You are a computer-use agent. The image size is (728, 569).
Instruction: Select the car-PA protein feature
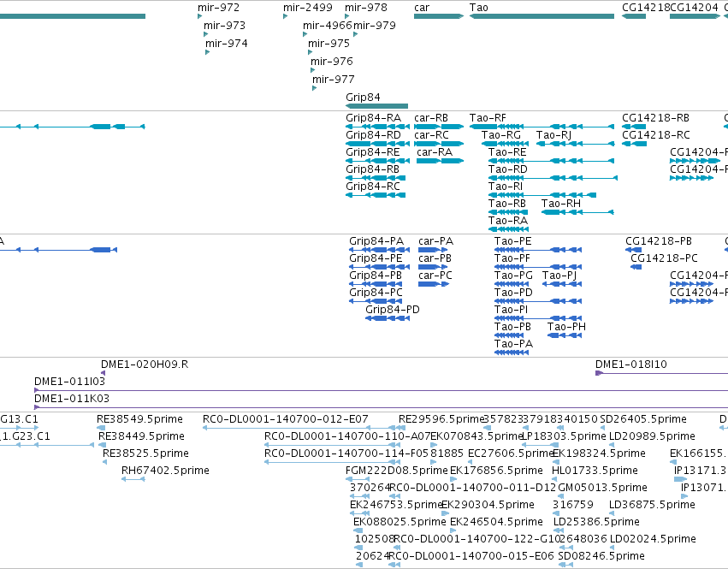point(433,250)
